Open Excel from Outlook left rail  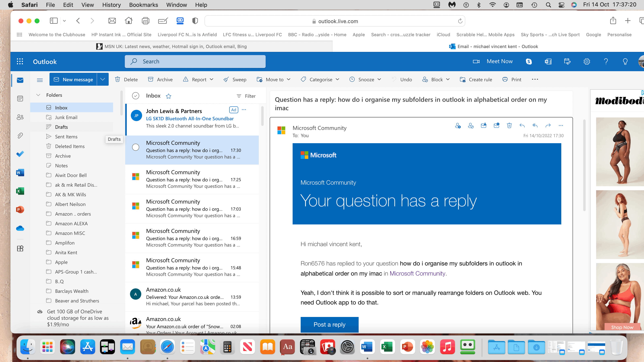click(20, 191)
